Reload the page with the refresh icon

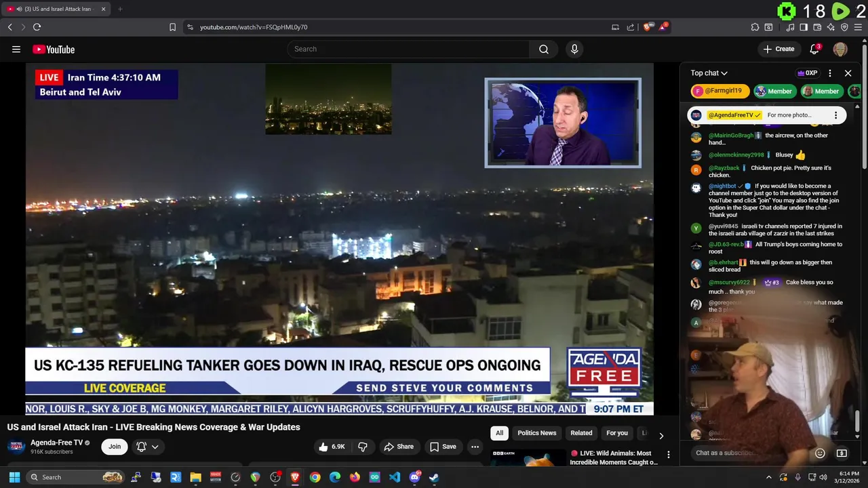tap(37, 27)
